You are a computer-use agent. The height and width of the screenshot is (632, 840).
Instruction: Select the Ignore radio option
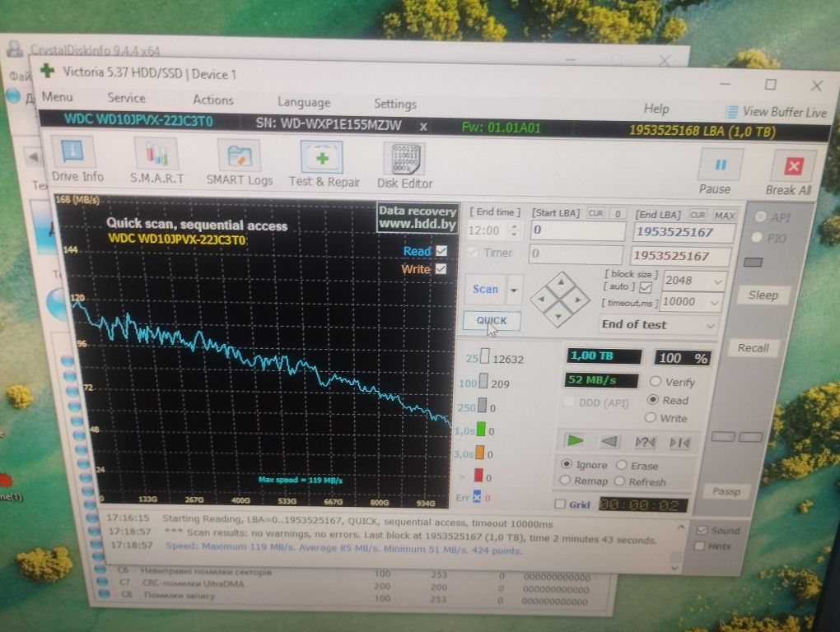point(567,463)
